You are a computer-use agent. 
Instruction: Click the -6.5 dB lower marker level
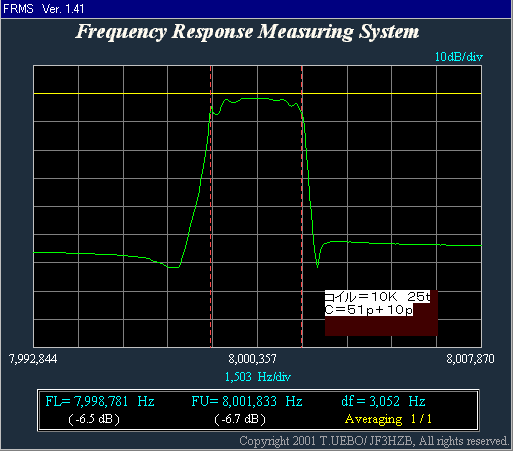94,419
